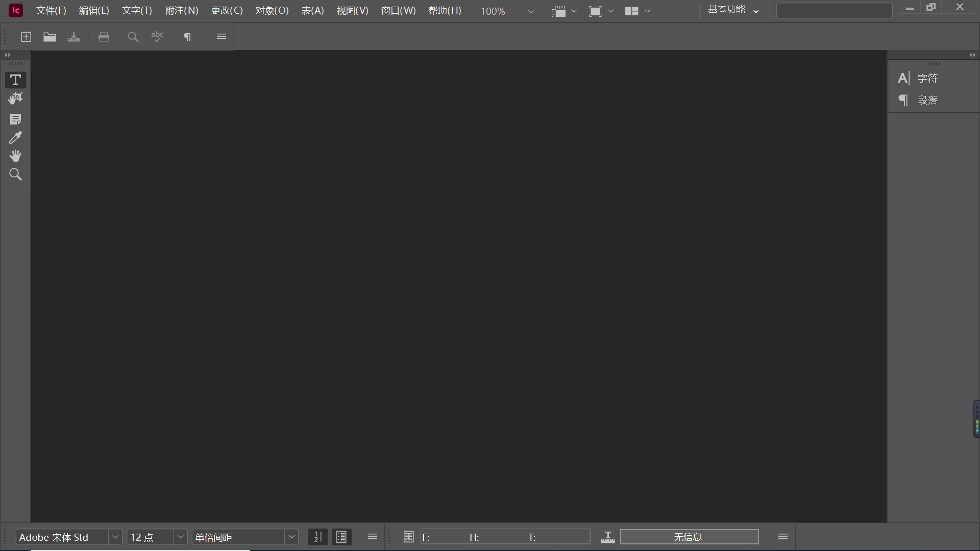Image resolution: width=980 pixels, height=551 pixels.
Task: Select the Position tool below Type
Action: 15,98
